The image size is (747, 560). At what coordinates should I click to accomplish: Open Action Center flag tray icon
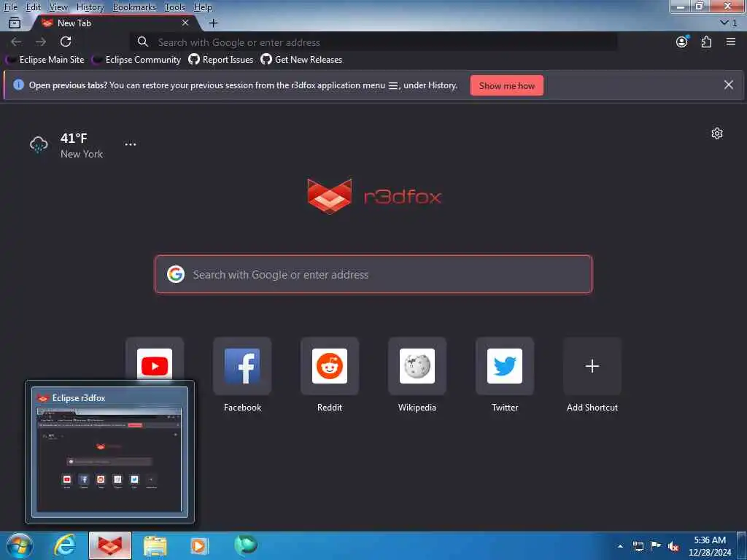click(656, 545)
